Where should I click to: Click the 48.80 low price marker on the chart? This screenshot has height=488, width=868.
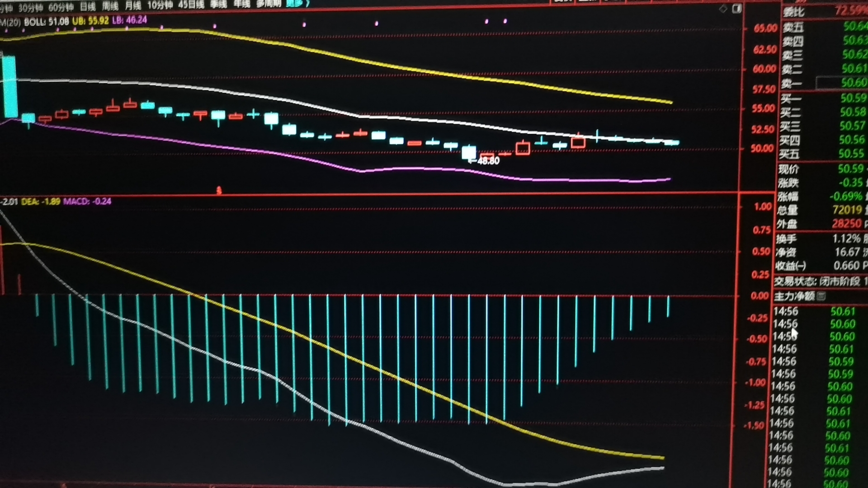pos(488,161)
